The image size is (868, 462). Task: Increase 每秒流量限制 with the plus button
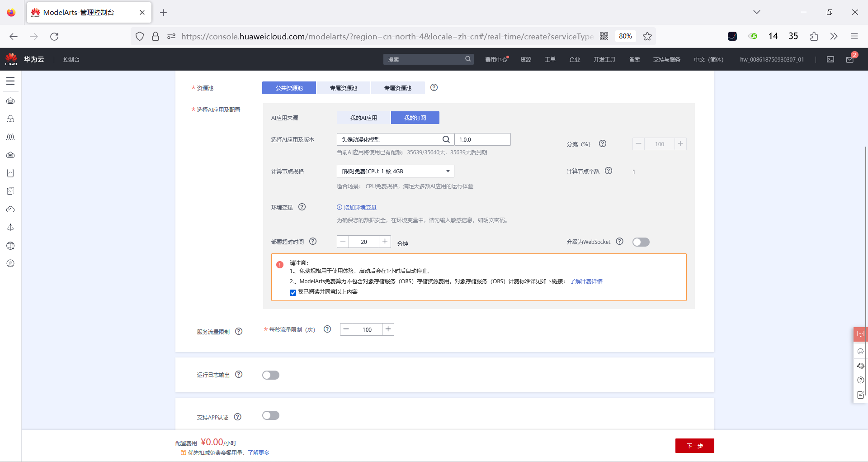[x=388, y=329]
